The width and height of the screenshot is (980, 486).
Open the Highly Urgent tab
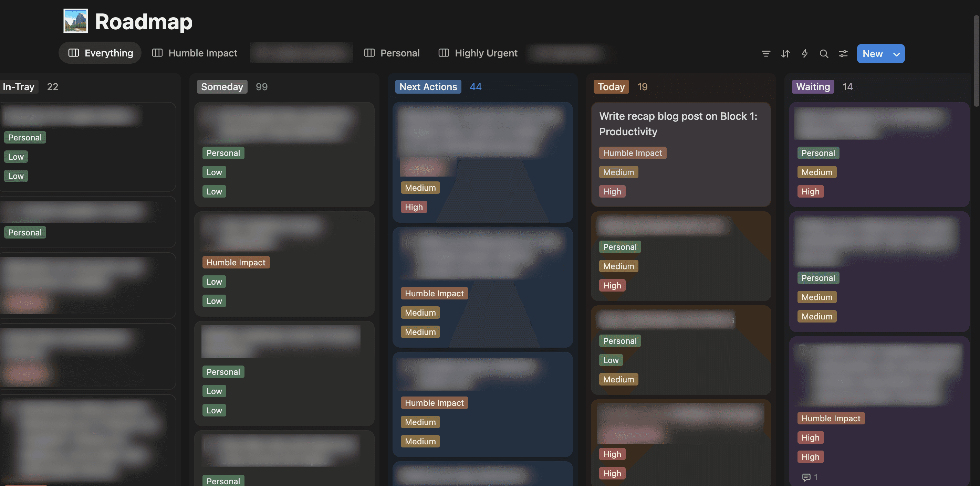point(486,53)
